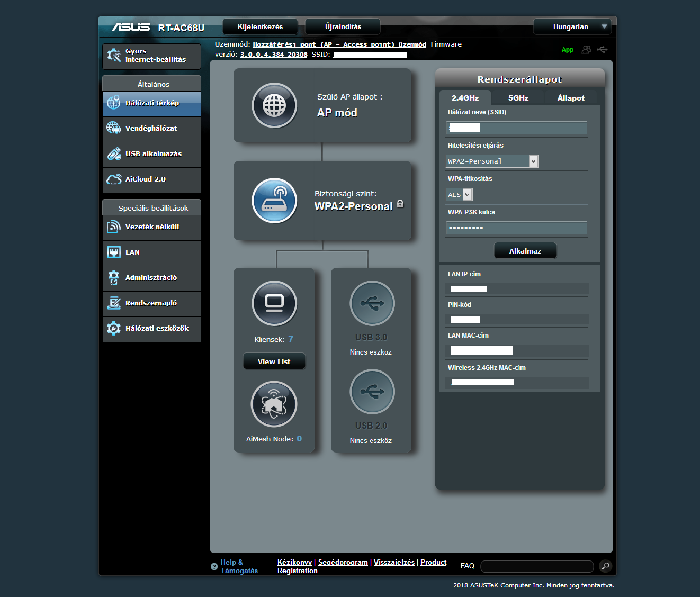Image resolution: width=700 pixels, height=597 pixels.
Task: Click the LAN IP-cím value field
Action: [x=517, y=289]
